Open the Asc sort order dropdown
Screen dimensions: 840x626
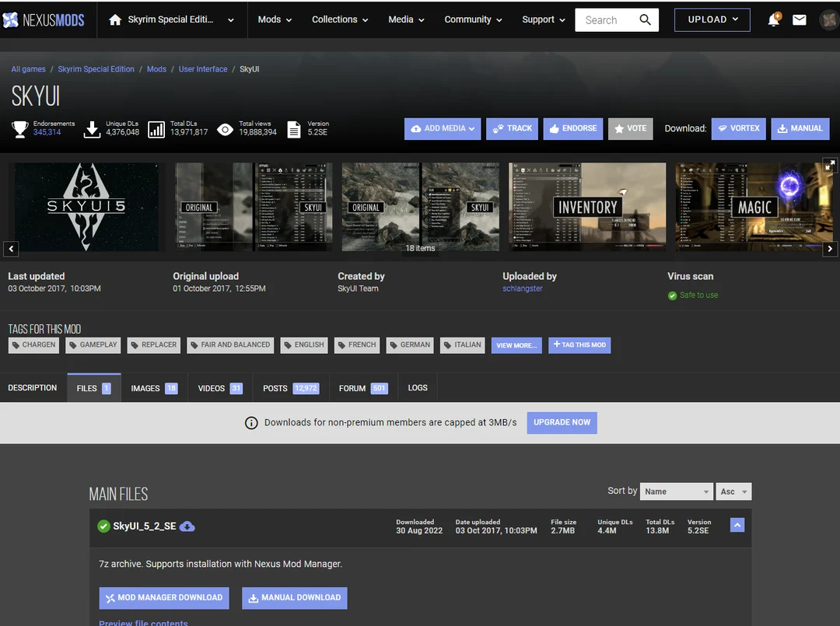coord(733,491)
